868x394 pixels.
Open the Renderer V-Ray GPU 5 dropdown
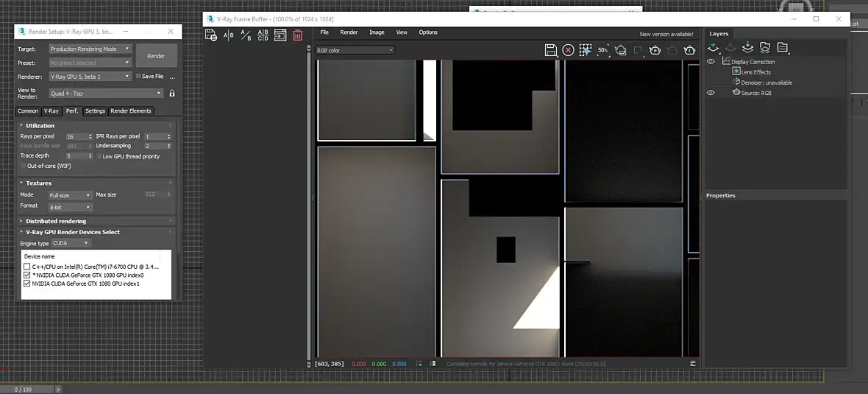point(90,77)
